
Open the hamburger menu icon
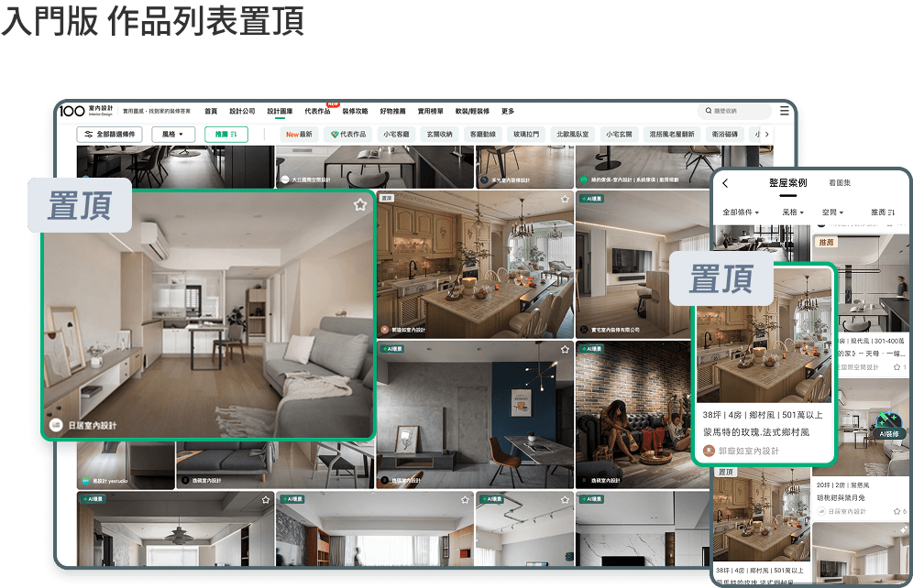785,111
